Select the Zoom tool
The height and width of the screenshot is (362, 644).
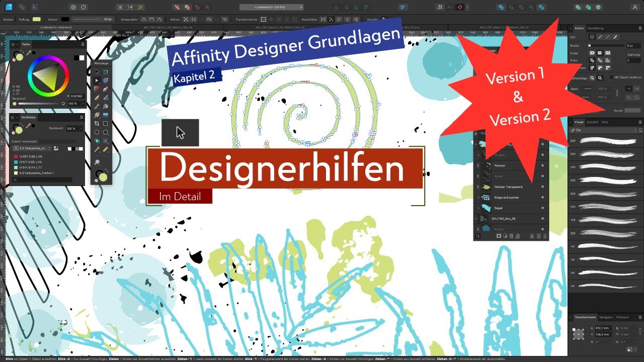(x=97, y=162)
